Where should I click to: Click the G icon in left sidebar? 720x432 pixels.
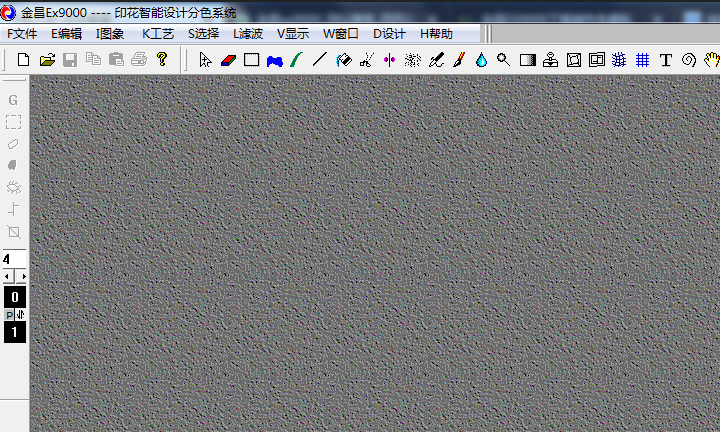coord(13,100)
